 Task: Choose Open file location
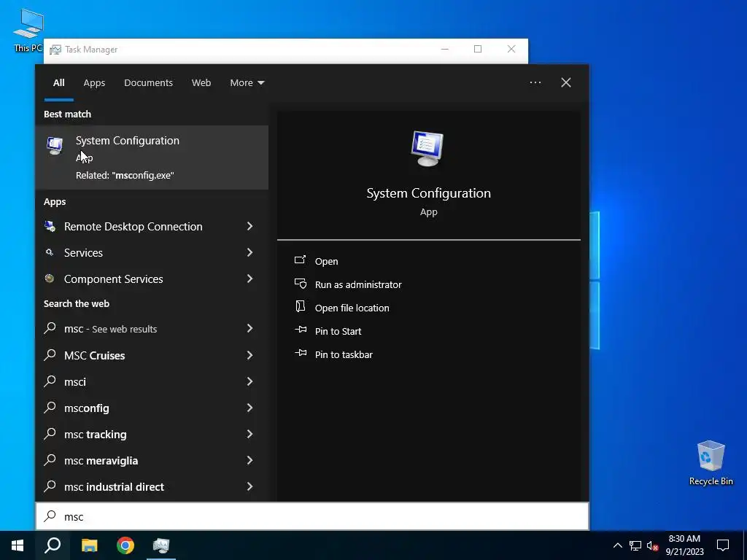(x=352, y=308)
